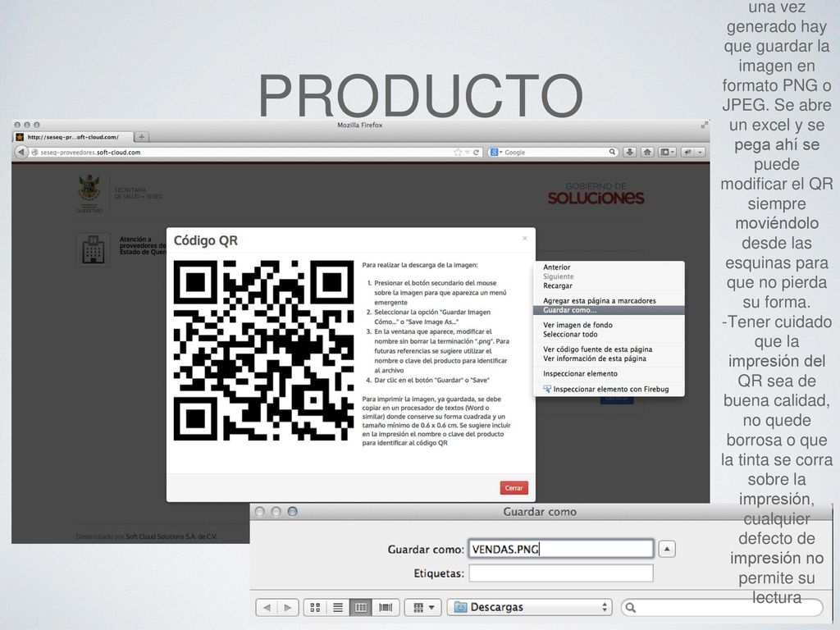
Task: Select Guardar como... menu entry
Action: pyautogui.click(x=609, y=310)
